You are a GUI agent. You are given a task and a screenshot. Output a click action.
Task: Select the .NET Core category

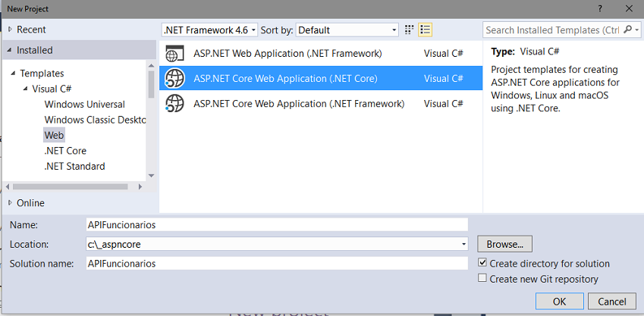coord(65,151)
